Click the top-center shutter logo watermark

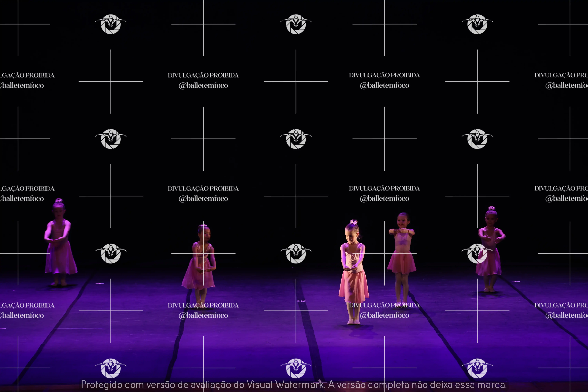click(x=296, y=24)
